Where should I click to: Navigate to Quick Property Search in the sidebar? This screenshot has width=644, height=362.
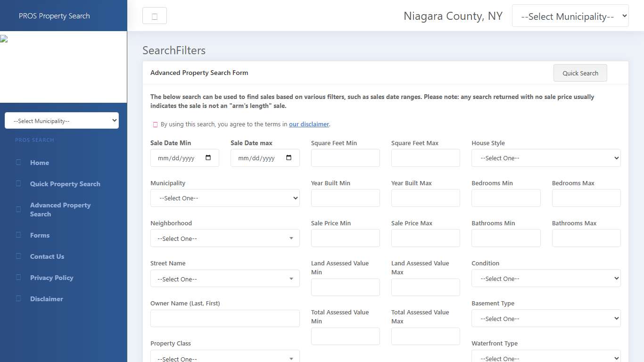click(65, 184)
